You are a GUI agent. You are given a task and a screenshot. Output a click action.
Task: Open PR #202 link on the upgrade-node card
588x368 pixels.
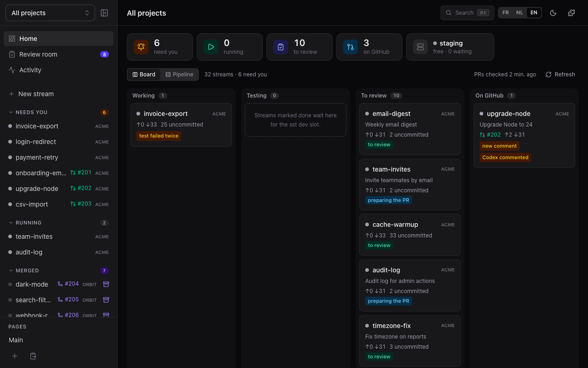coord(490,135)
